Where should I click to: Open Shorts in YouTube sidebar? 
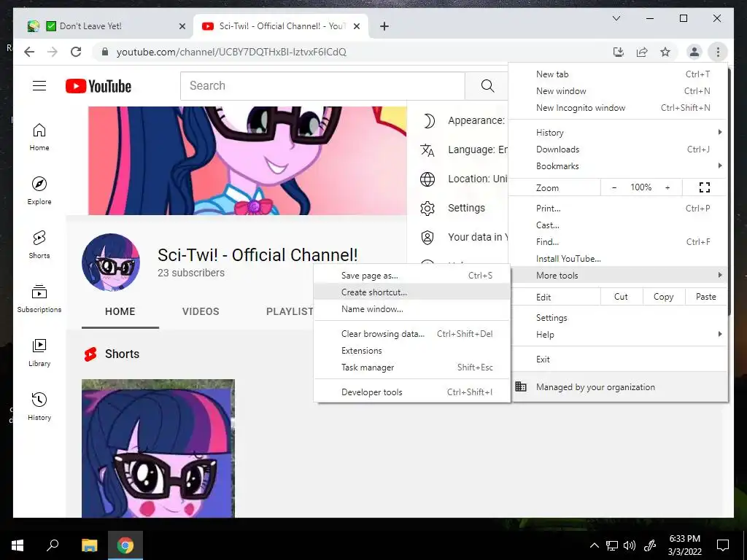click(39, 245)
